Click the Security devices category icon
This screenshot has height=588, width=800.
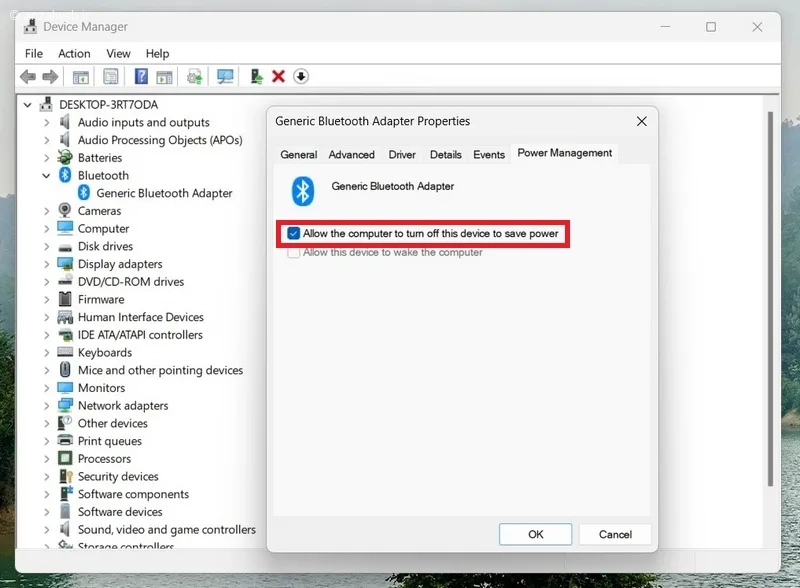[x=66, y=476]
